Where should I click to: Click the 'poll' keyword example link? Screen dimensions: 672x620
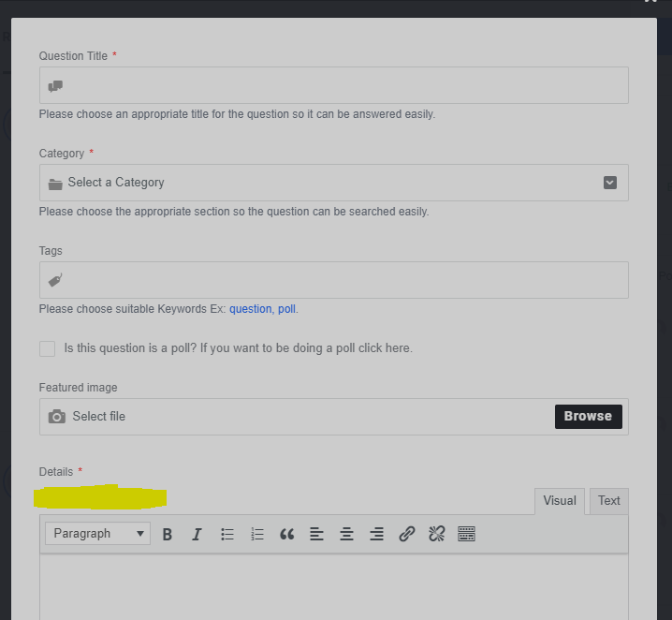pyautogui.click(x=286, y=309)
